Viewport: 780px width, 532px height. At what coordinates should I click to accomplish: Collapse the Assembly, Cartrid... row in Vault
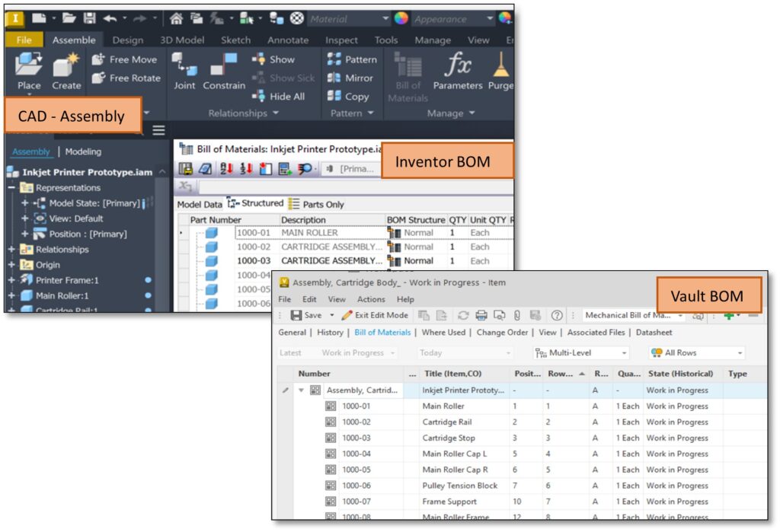[301, 390]
